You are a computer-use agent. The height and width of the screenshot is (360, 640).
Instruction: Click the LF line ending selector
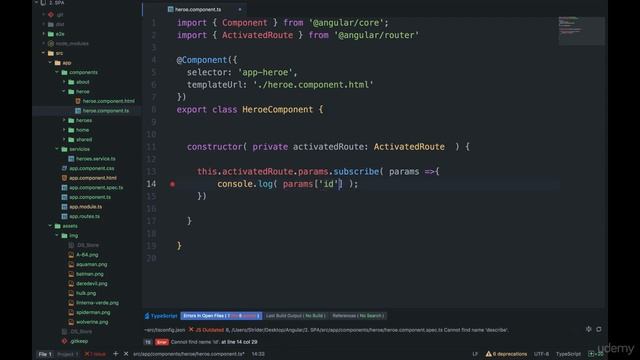pyautogui.click(x=475, y=354)
